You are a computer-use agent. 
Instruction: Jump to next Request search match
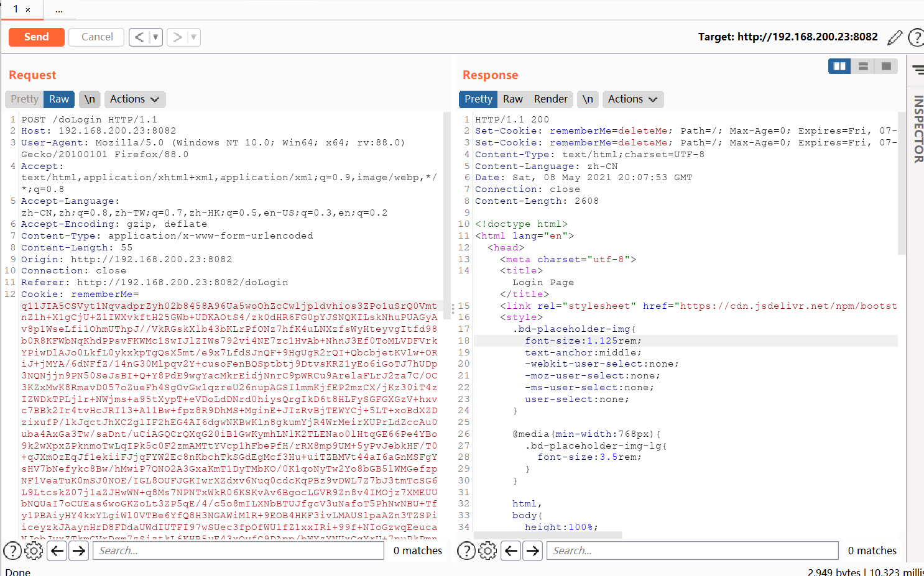(x=78, y=551)
